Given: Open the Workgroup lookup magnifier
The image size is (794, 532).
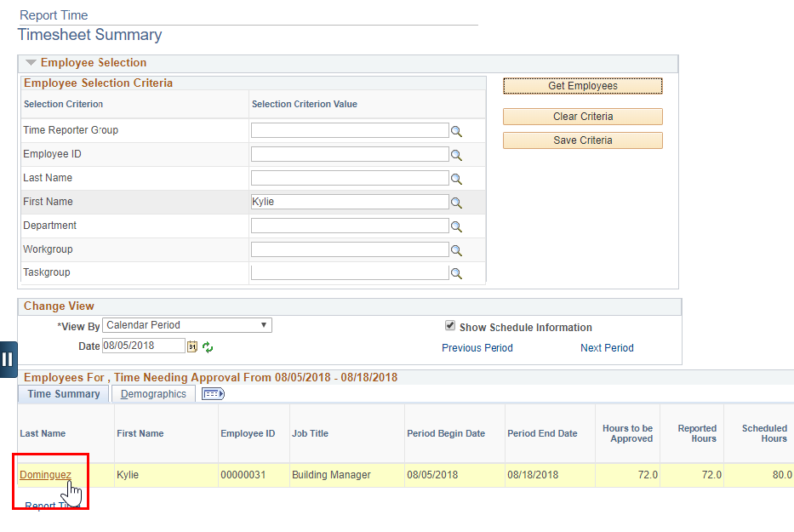Looking at the screenshot, I should click(457, 249).
